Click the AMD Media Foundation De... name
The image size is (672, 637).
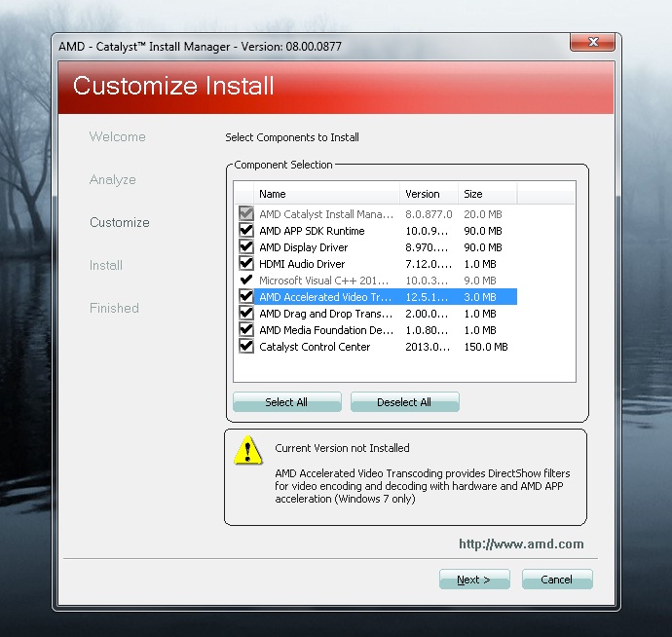326,330
